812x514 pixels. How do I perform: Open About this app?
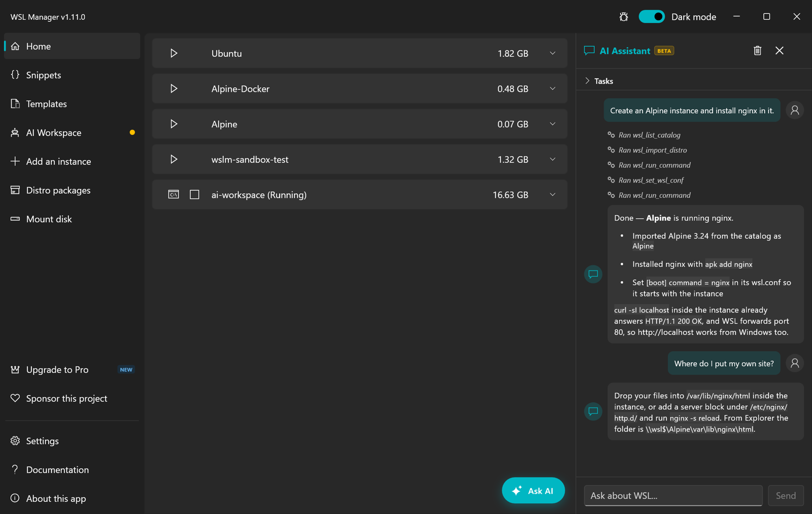(72, 499)
